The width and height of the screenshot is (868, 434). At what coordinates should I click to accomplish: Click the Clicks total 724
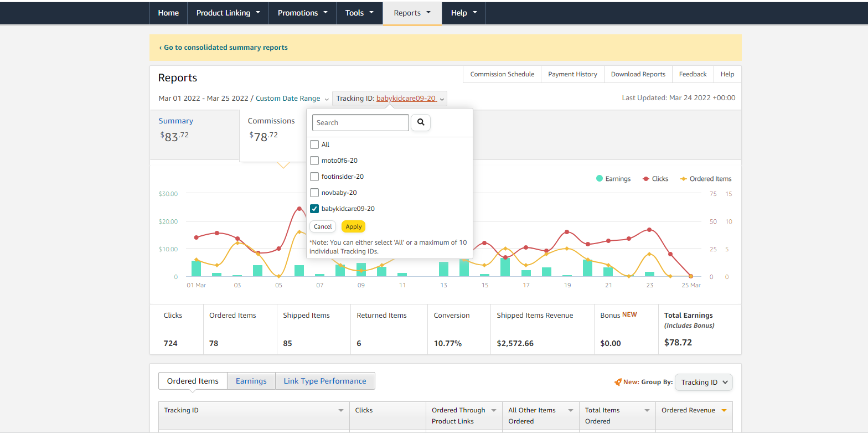pos(170,343)
